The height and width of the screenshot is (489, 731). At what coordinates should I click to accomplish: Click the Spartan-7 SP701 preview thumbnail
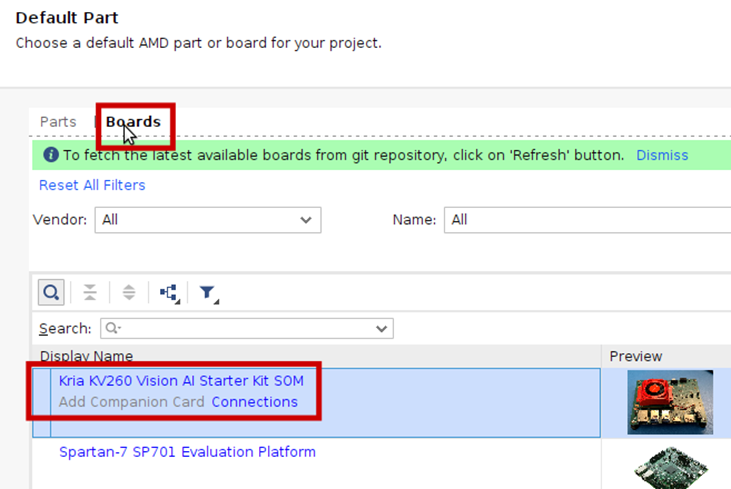tap(670, 468)
